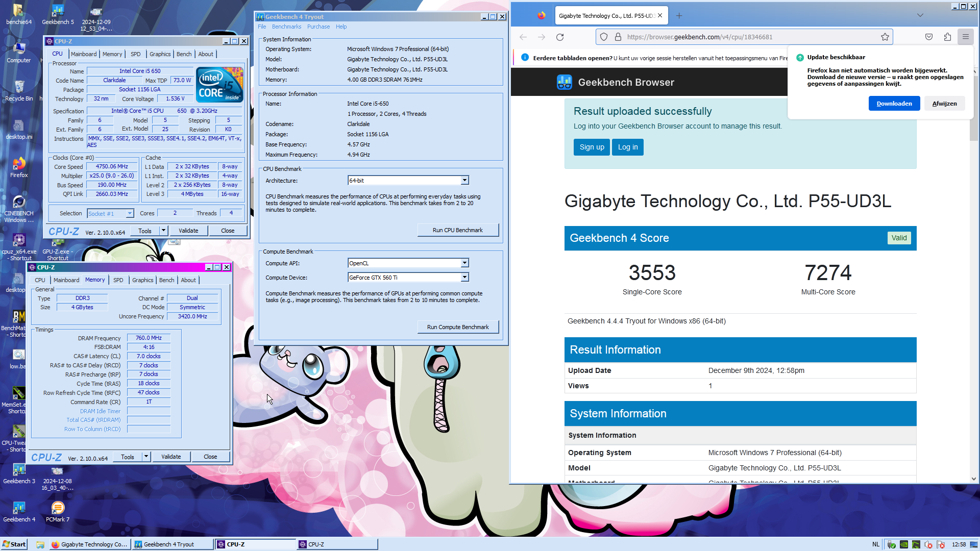Open the Action Center flag tray icon
The width and height of the screenshot is (980, 551).
941,544
